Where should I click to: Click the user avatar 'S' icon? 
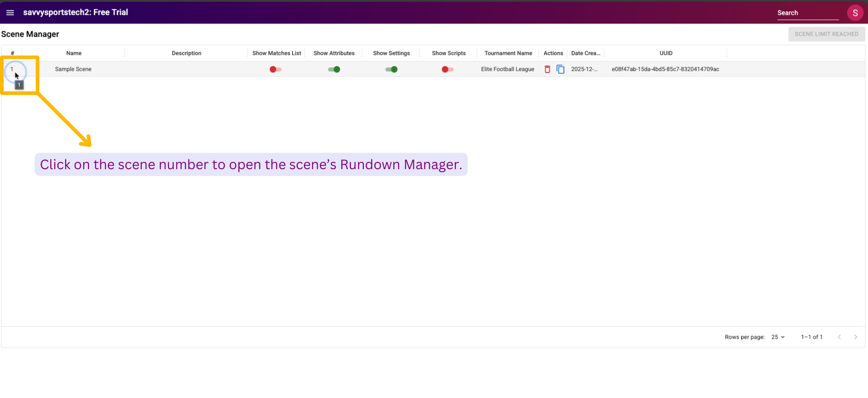tap(854, 13)
